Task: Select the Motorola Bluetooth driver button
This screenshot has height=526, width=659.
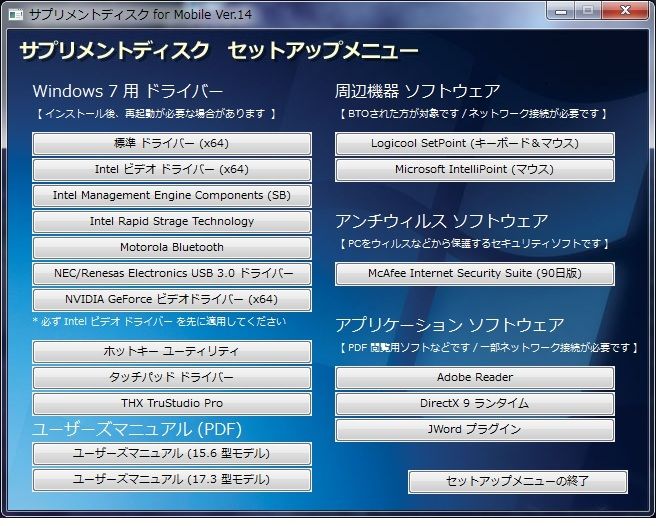Action: coord(172,248)
